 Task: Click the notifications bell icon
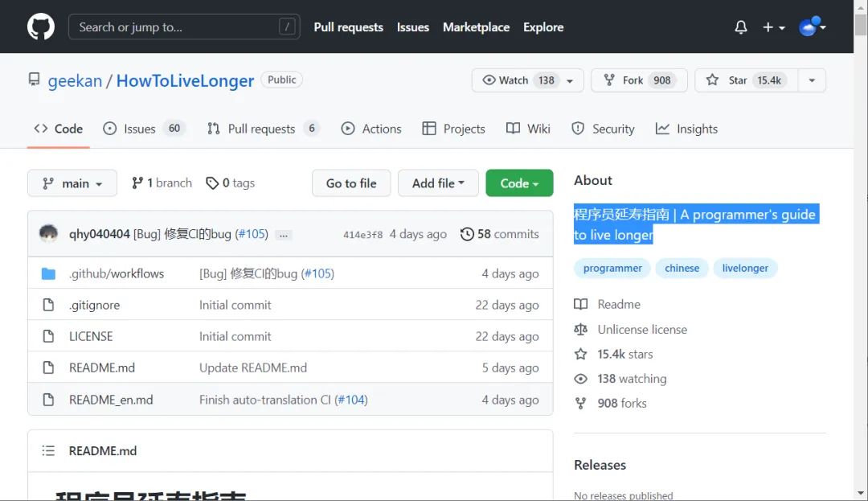point(741,27)
